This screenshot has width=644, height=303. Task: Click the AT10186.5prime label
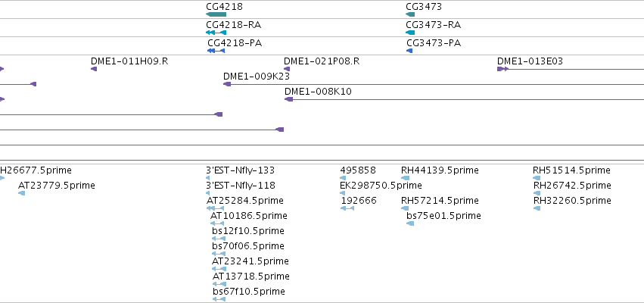coord(249,216)
